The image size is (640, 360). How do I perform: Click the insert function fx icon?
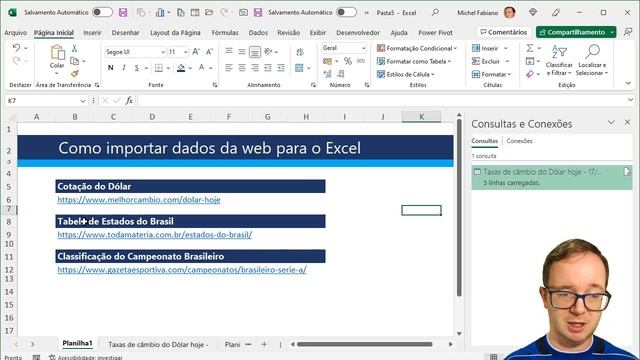129,100
